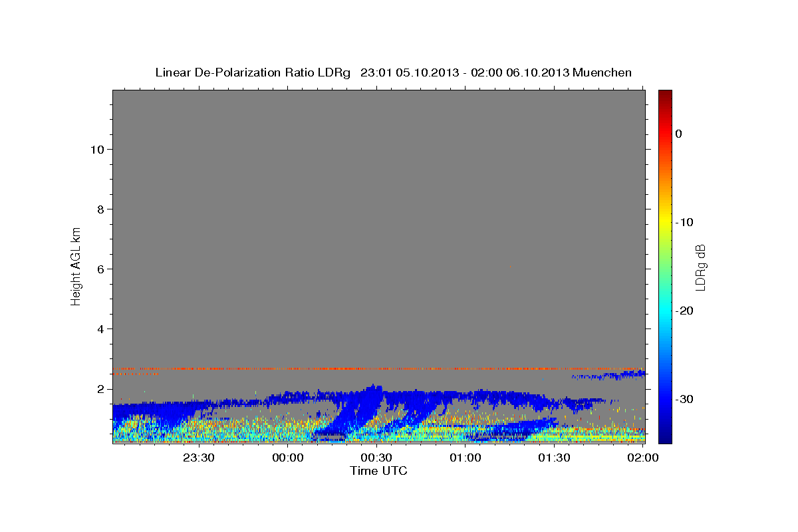Click the colorbar value -10
This screenshot has height=532, width=798.
[685, 222]
